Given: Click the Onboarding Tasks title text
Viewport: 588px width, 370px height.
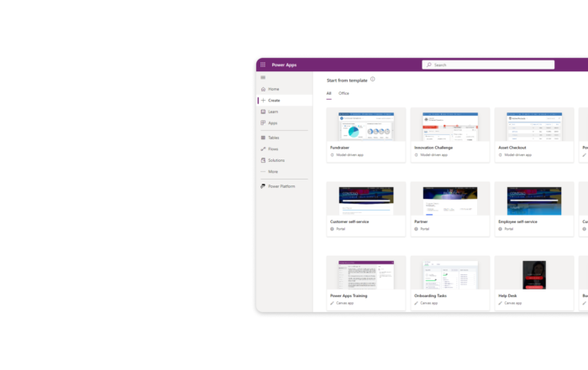Looking at the screenshot, I should 430,296.
